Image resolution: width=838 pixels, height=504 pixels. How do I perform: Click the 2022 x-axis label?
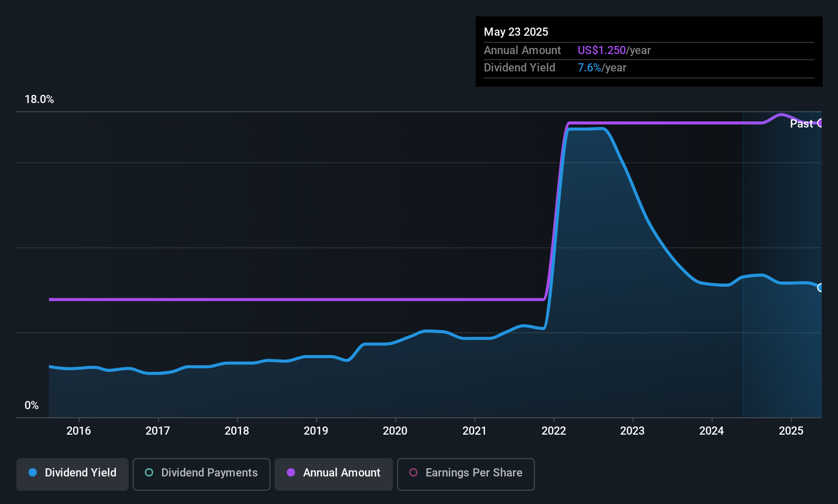pyautogui.click(x=554, y=431)
